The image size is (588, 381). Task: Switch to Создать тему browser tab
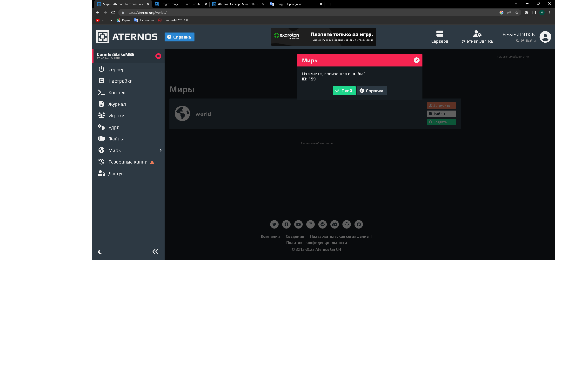(x=181, y=4)
